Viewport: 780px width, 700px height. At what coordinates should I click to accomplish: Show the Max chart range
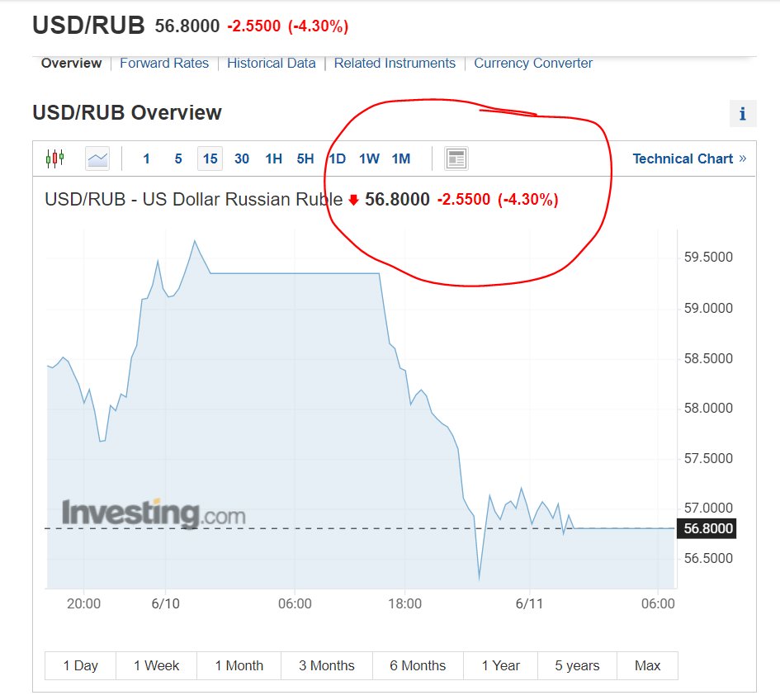point(647,665)
